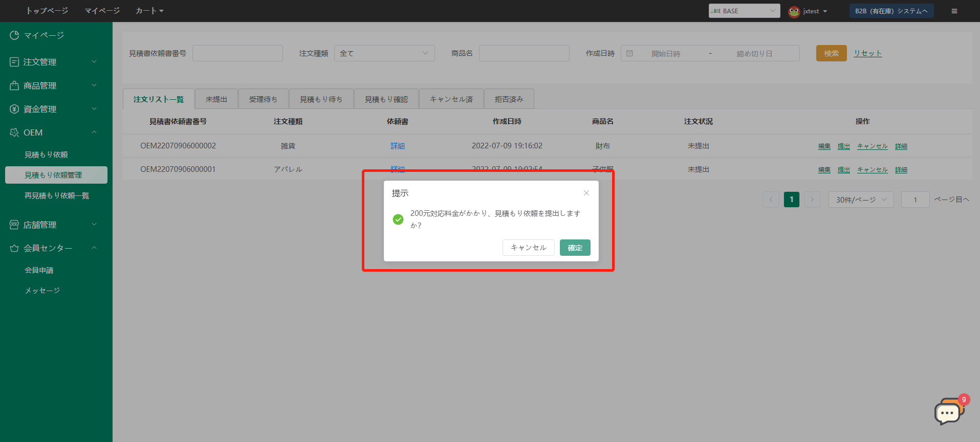Screen dimensions: 980x442
Task: Expand 商品管理 sidebar section
Action: 94,85
